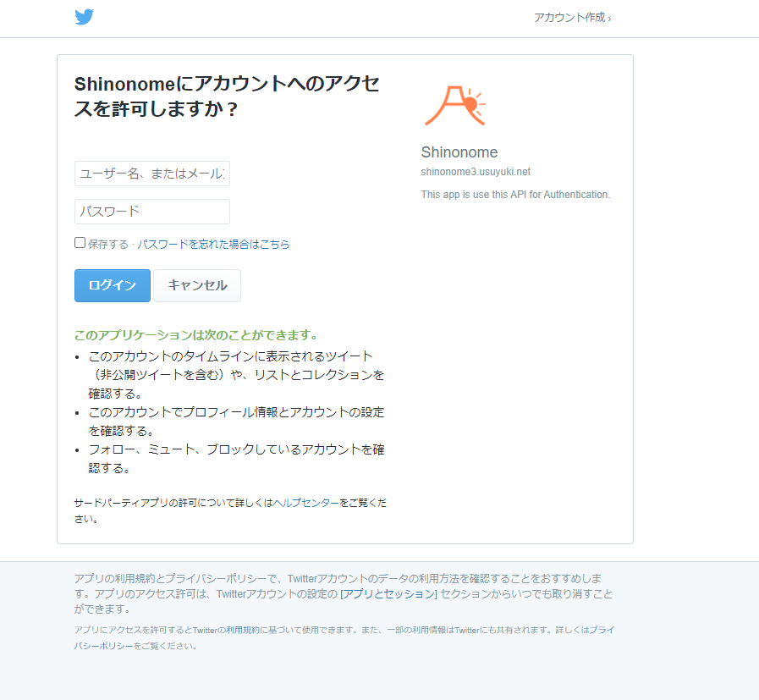The width and height of the screenshot is (759, 700).
Task: Click the Shinonomeにアカウントへのアクセスを許可しますか heading
Action: (227, 96)
